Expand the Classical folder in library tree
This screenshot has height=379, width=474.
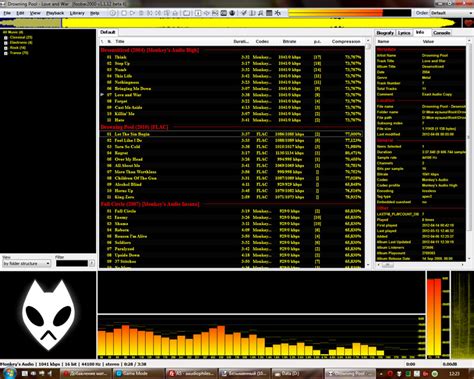coord(6,38)
